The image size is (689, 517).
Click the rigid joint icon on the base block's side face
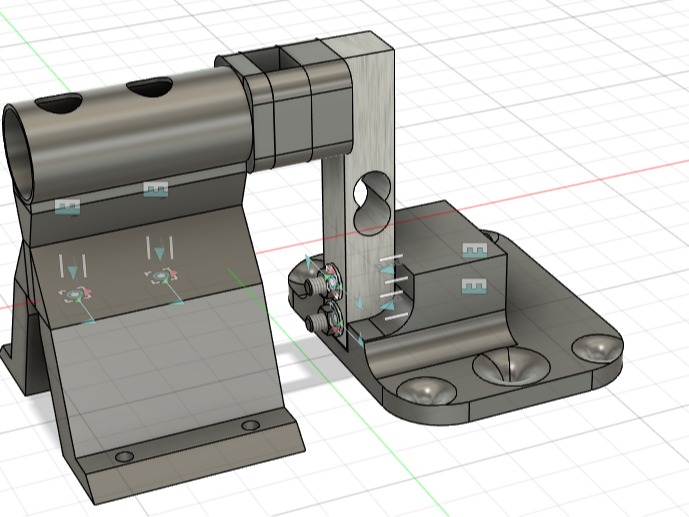point(475,286)
